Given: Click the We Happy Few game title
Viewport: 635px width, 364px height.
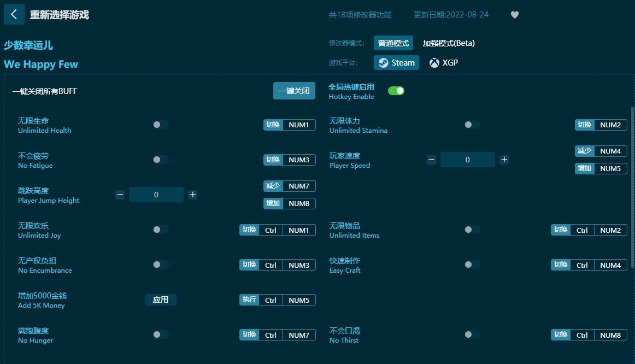Looking at the screenshot, I should (41, 64).
